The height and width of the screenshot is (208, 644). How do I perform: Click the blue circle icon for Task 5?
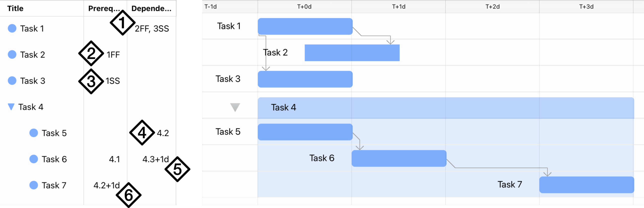click(34, 133)
